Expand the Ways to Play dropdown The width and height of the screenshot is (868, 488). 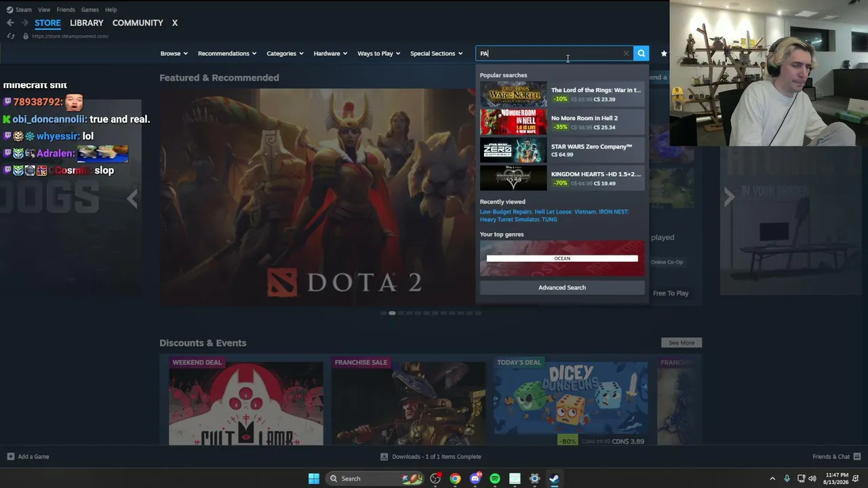click(378, 54)
